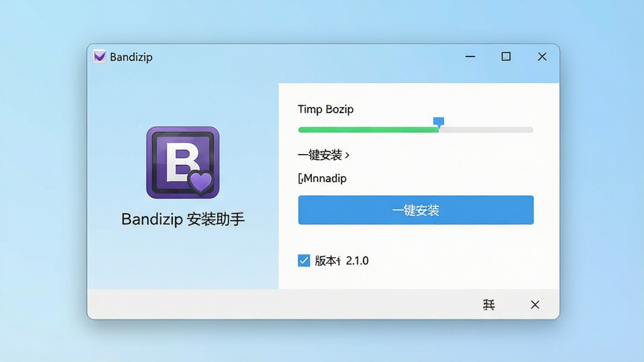The image size is (644, 362).
Task: Click the blue progress slider handle
Action: tap(438, 123)
